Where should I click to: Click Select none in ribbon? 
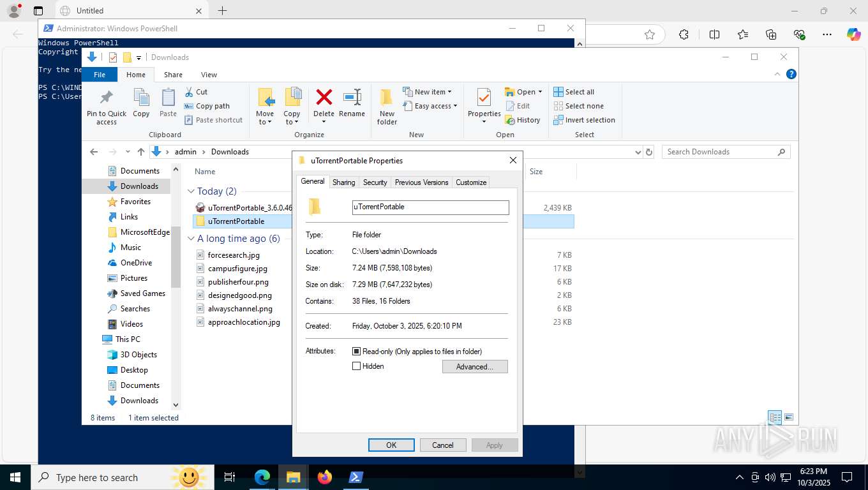coord(578,106)
